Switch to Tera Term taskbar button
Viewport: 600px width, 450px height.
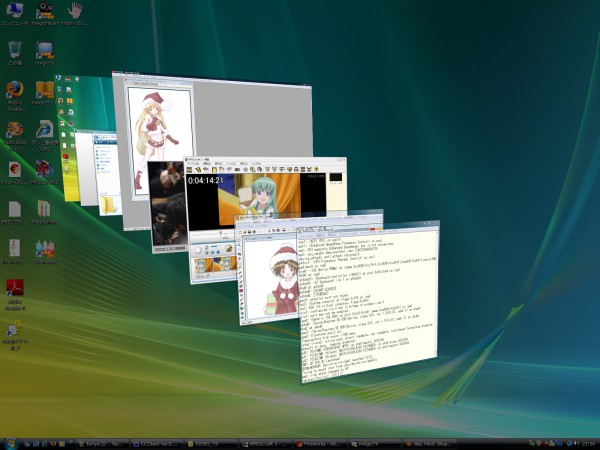[101, 444]
